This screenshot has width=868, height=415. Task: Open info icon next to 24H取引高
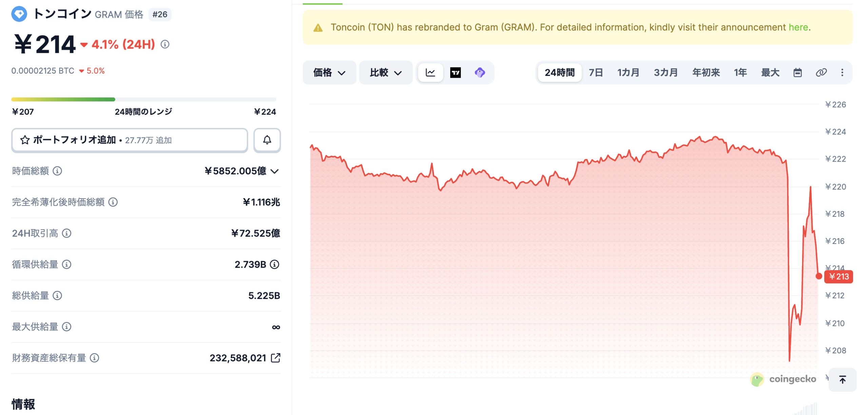tap(67, 233)
